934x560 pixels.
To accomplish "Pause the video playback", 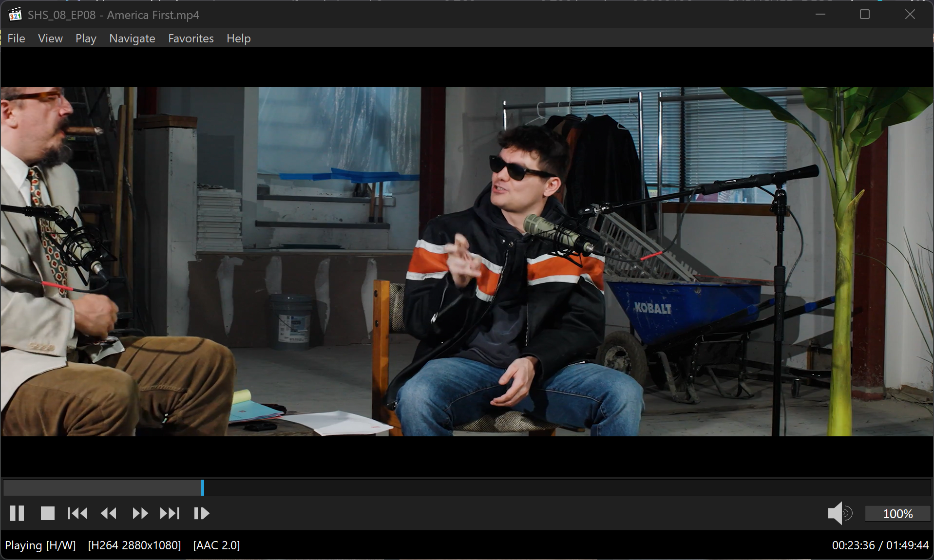I will [17, 513].
